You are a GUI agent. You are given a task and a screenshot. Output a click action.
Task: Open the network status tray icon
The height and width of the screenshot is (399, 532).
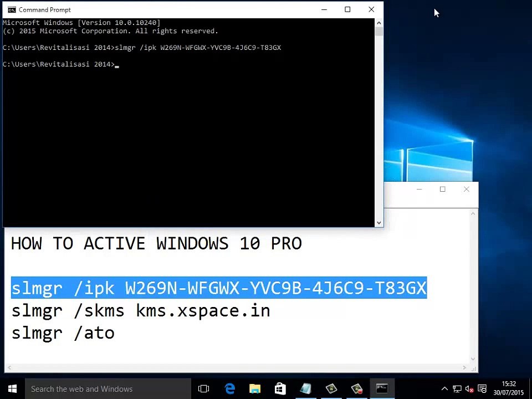[457, 389]
